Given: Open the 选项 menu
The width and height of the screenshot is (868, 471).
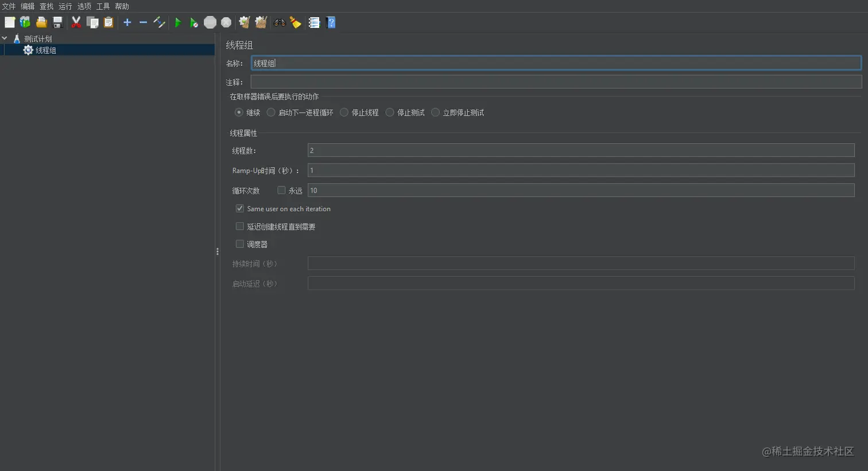Looking at the screenshot, I should click(x=84, y=6).
